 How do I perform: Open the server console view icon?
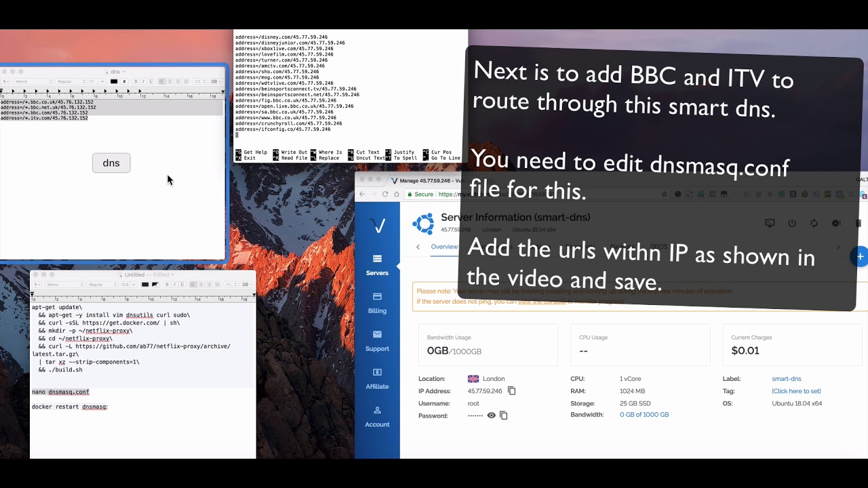(x=770, y=223)
